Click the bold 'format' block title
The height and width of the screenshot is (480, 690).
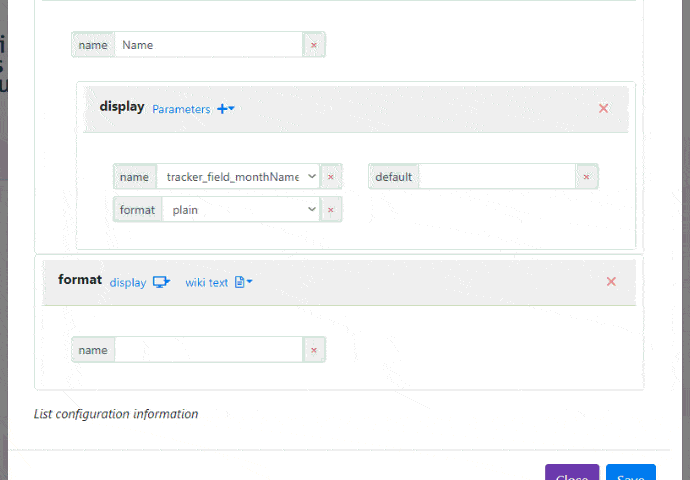(x=80, y=280)
